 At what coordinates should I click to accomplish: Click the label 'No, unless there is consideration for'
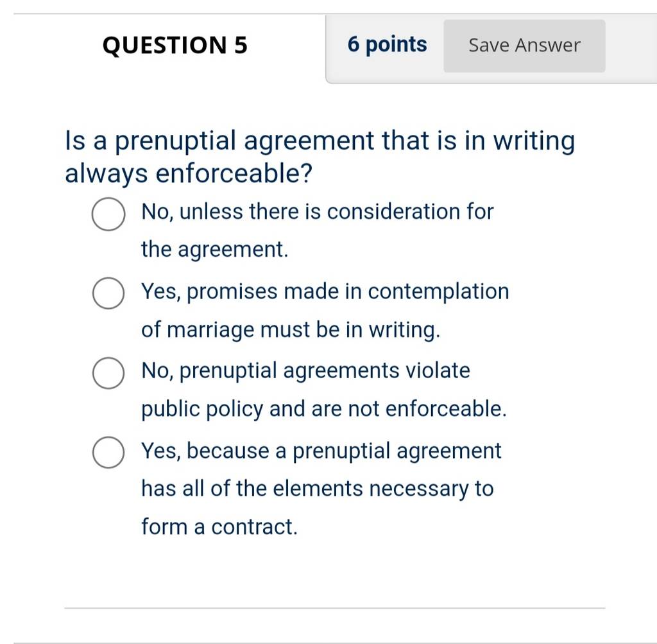pos(318,211)
